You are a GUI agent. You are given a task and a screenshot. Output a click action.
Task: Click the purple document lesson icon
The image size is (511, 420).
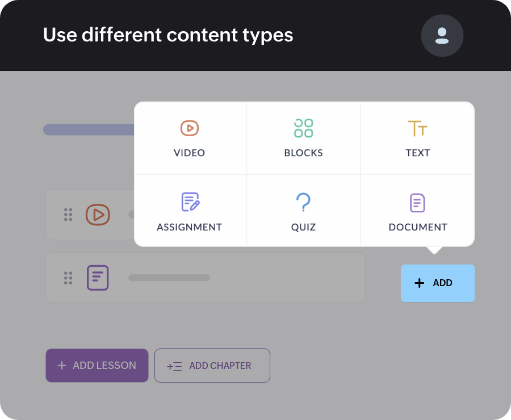pos(98,278)
